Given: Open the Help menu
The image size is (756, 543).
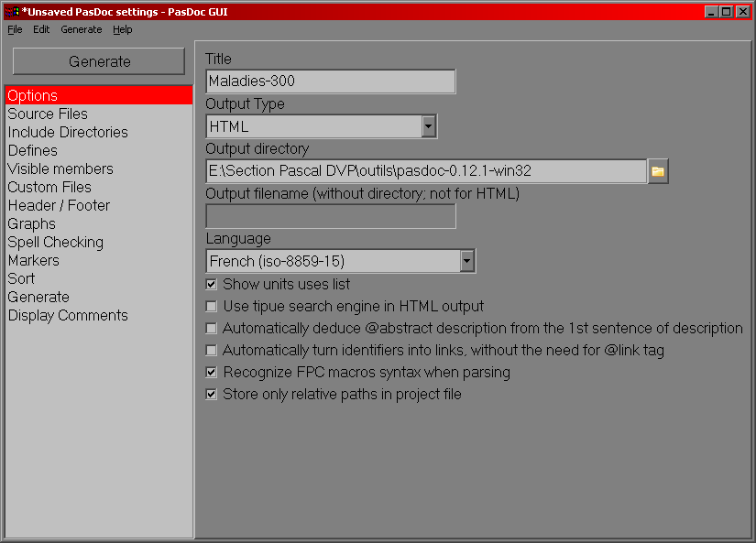Looking at the screenshot, I should (122, 29).
